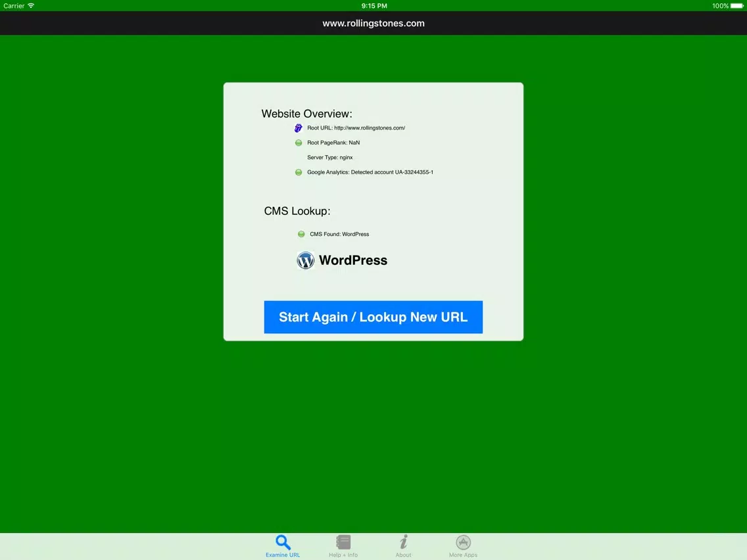
Task: Select the Server Type: nginx text
Action: point(329,158)
